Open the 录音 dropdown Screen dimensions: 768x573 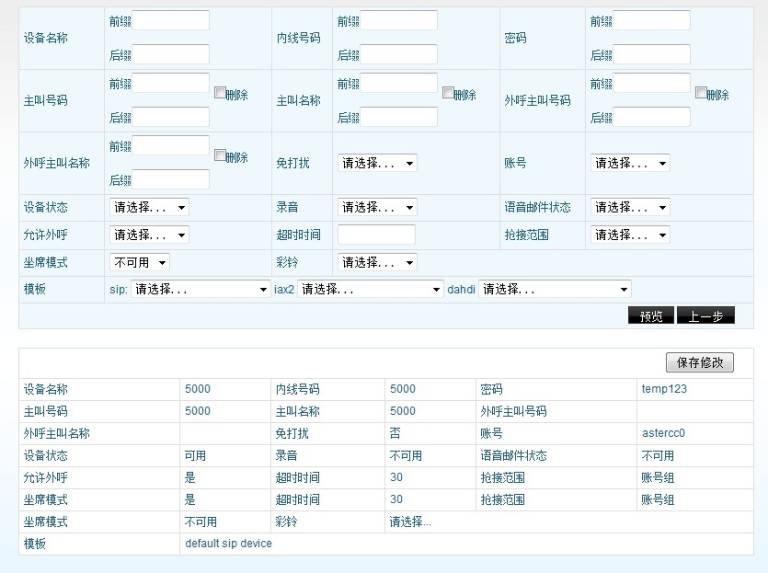point(377,207)
